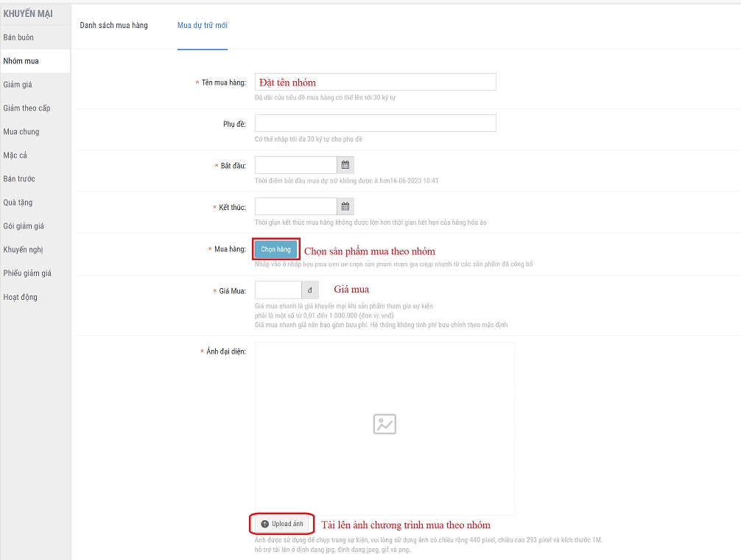Open Quà tặng sidebar item
Image resolution: width=741 pixels, height=560 pixels.
[x=18, y=203]
